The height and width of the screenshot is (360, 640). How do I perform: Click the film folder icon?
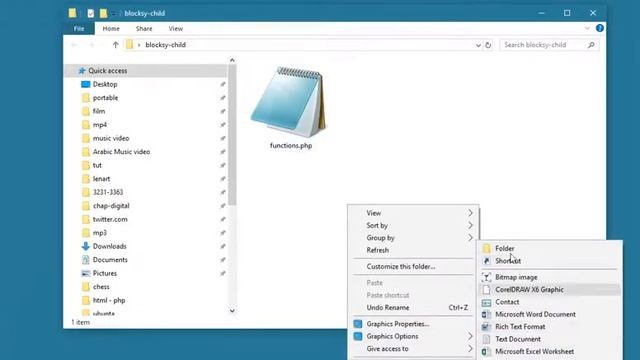85,111
